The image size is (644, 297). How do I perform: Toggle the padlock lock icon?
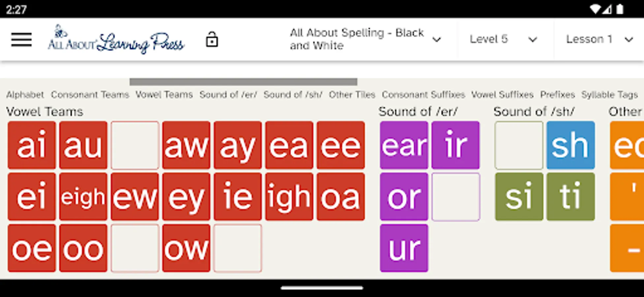pos(212,39)
